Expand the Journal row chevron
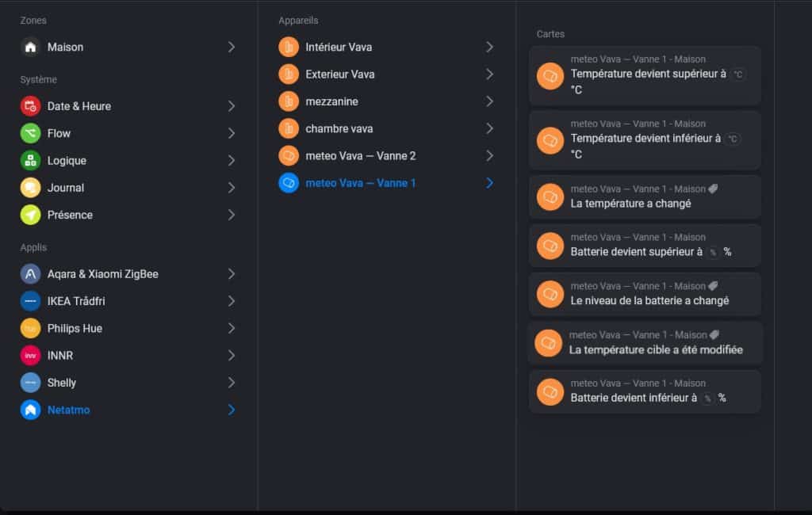The height and width of the screenshot is (515, 812). point(232,188)
